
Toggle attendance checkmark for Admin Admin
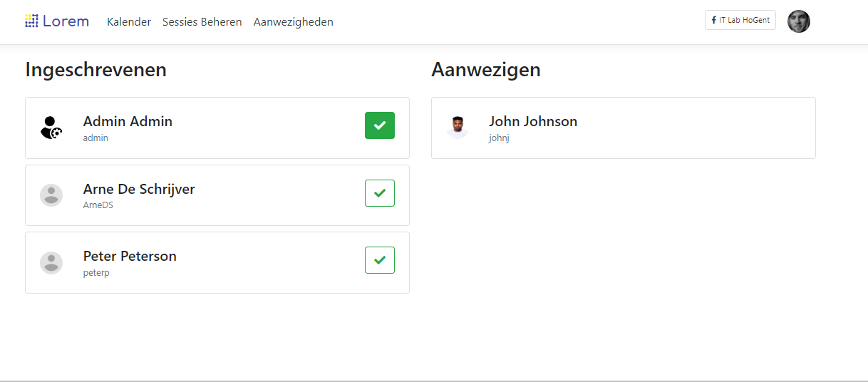click(380, 125)
